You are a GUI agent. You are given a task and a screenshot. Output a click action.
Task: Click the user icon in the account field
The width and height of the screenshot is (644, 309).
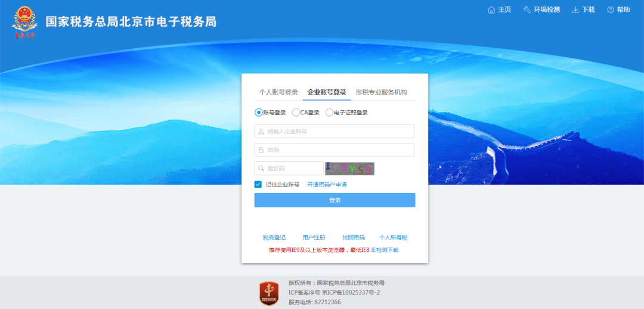[261, 132]
